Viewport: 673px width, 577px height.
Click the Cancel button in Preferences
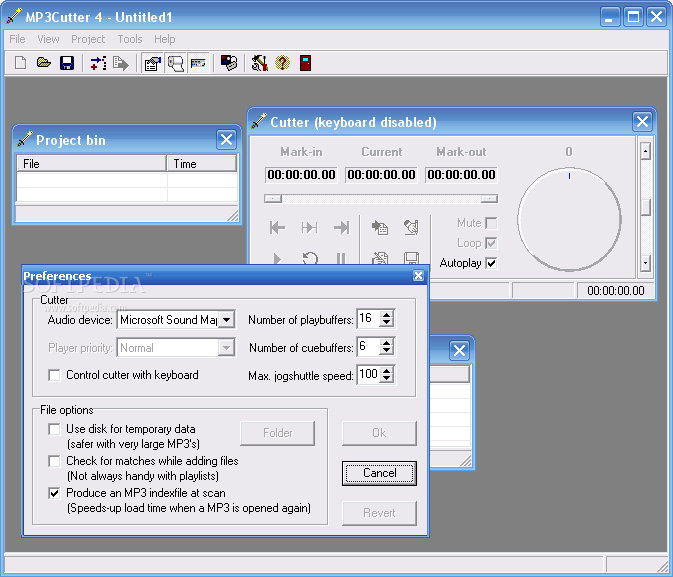tap(379, 473)
